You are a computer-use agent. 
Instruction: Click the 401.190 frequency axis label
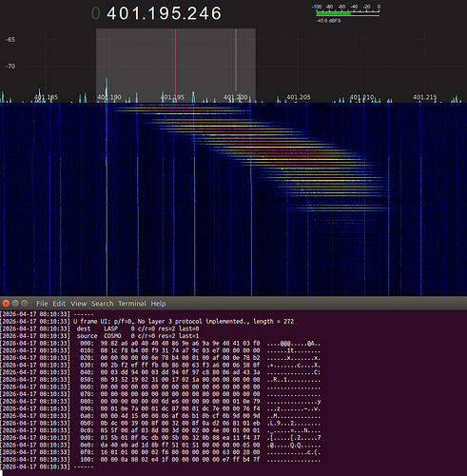109,97
